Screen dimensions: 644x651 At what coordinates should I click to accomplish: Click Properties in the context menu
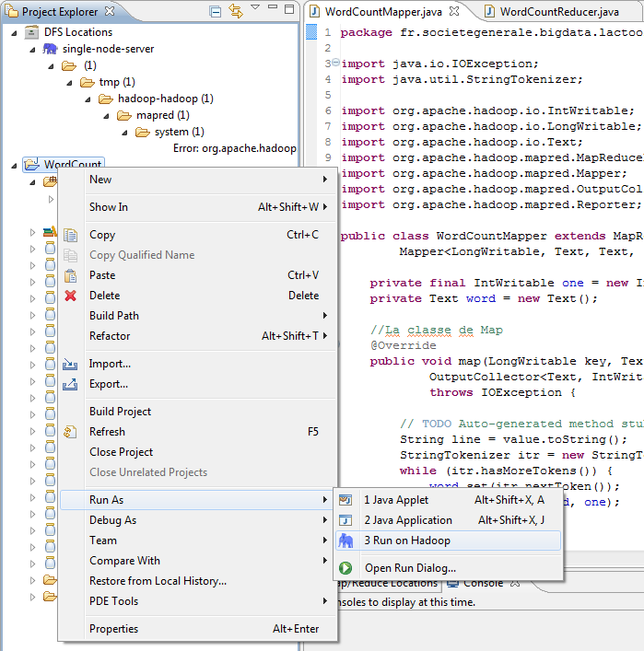[x=113, y=629]
